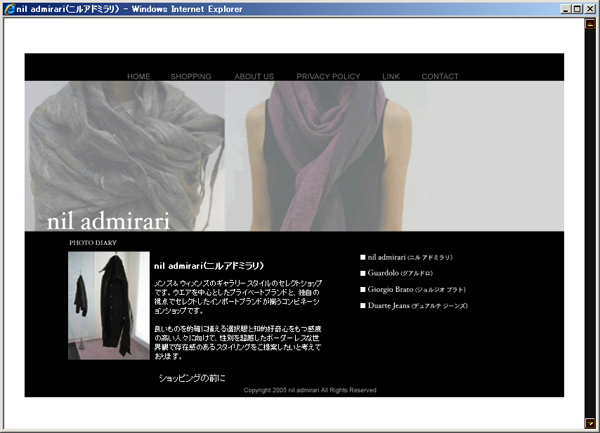This screenshot has height=433, width=600.
Task: Maximize the Internet Explorer window
Action: coord(577,9)
